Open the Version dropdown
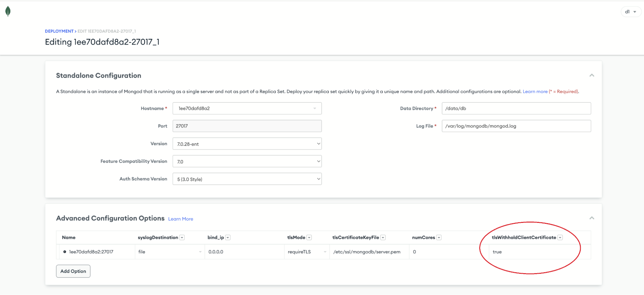This screenshot has height=295, width=644. pyautogui.click(x=247, y=144)
